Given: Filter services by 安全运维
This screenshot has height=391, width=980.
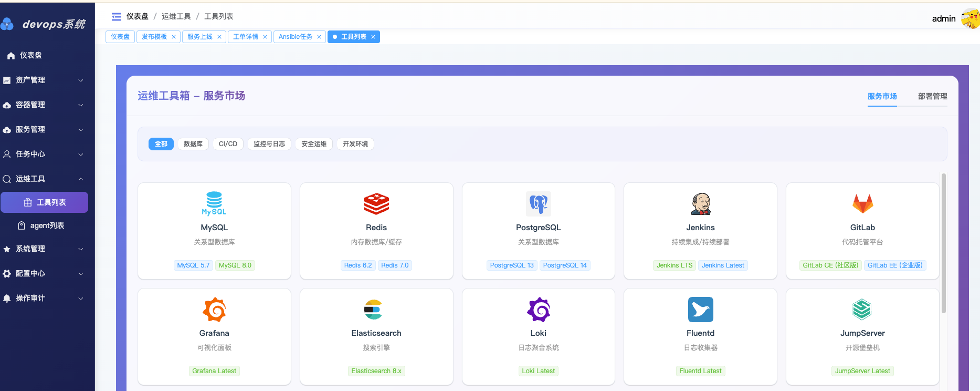Looking at the screenshot, I should [314, 144].
